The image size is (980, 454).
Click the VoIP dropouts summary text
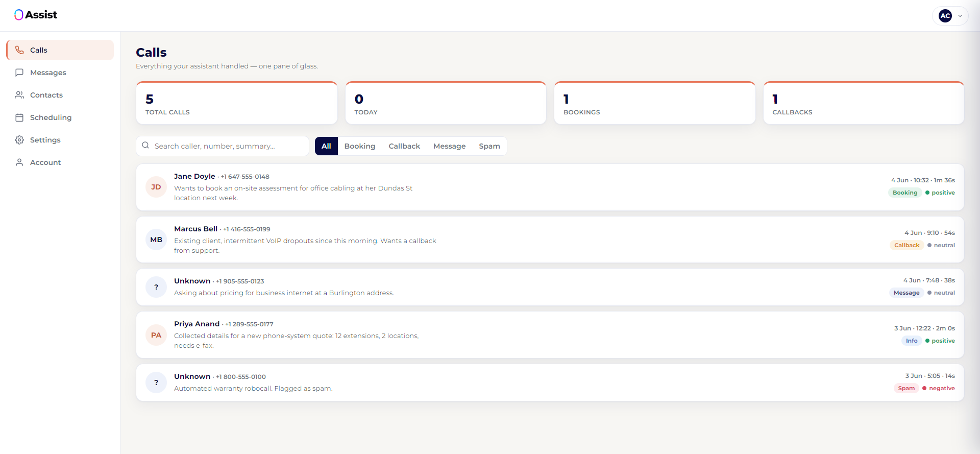click(x=305, y=246)
